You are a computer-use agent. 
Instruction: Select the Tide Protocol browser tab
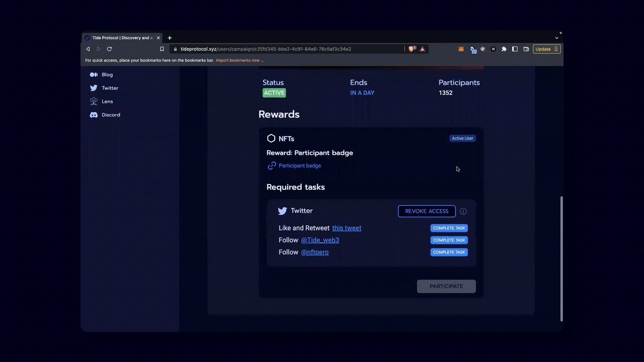(122, 38)
